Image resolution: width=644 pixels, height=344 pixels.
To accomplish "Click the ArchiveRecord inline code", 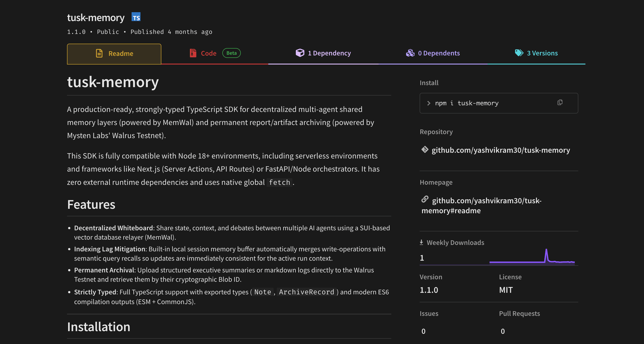I will point(306,292).
